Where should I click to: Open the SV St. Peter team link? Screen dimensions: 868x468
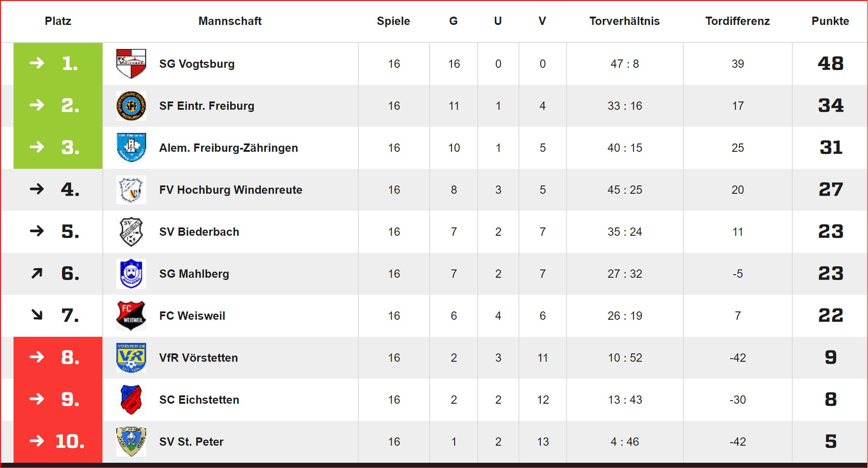point(191,442)
